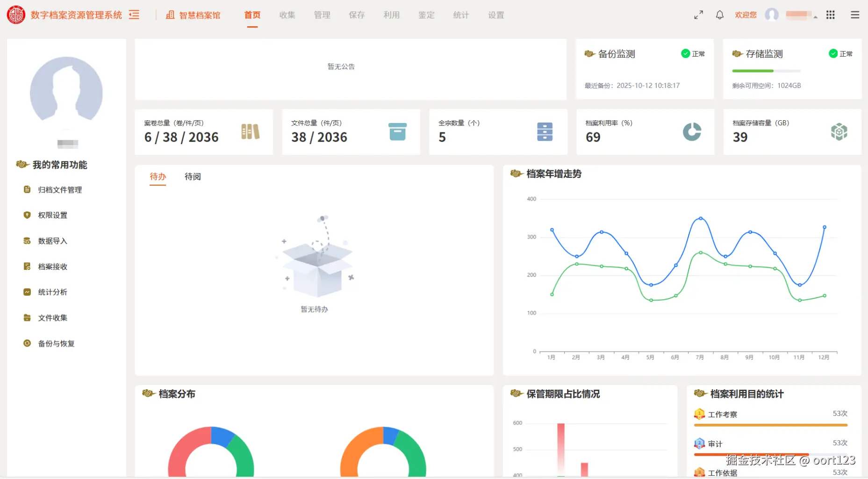The image size is (868, 479).
Task: Open 统计分析 shortcut
Action: [53, 292]
